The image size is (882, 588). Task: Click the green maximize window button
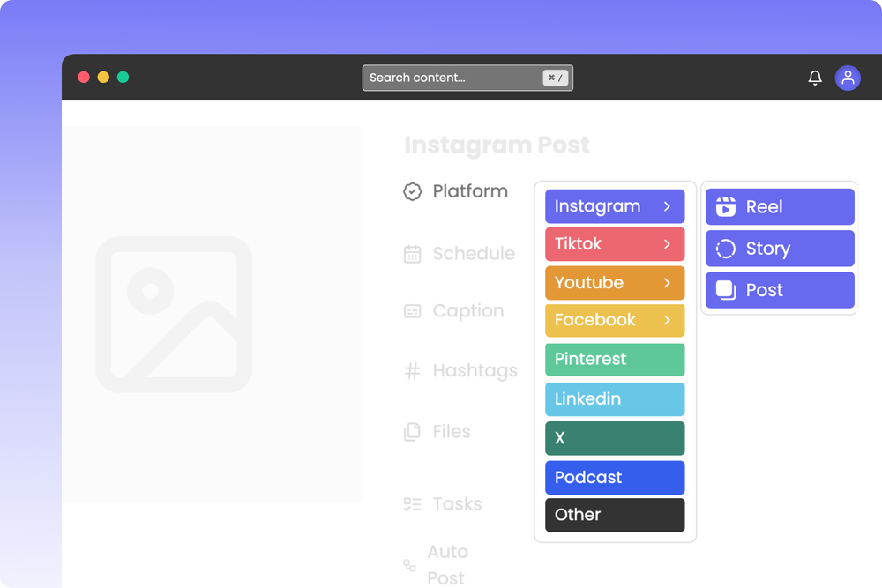point(123,77)
